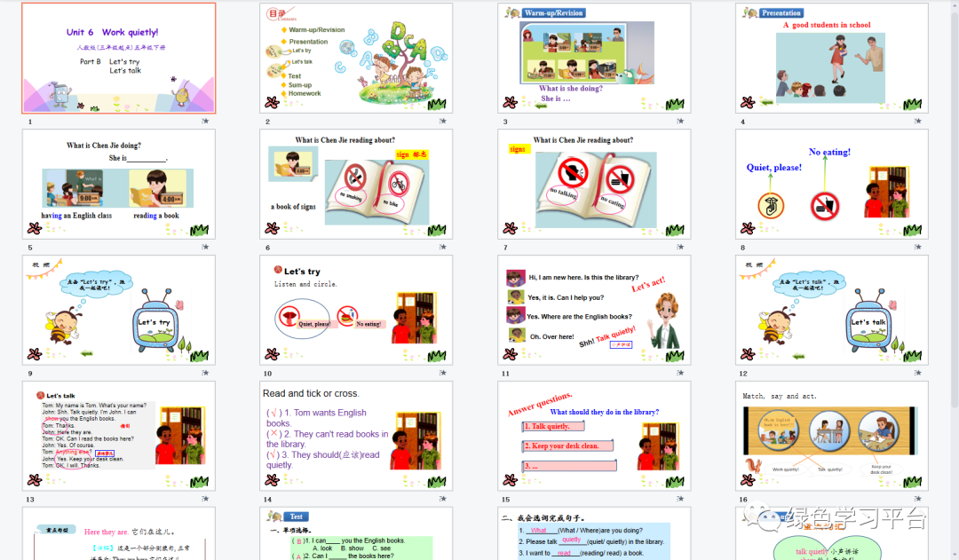Click animation star icon under slide 6
959x560 pixels.
tap(443, 247)
